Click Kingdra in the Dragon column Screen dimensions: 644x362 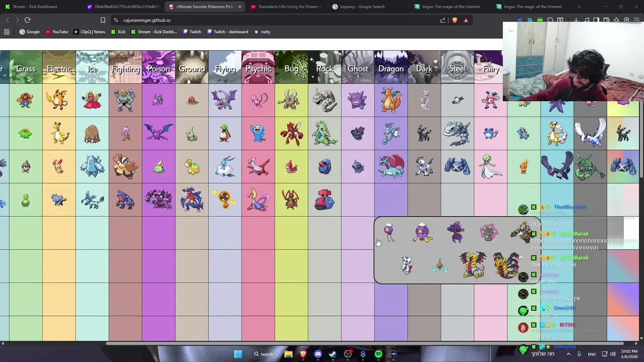[391, 133]
